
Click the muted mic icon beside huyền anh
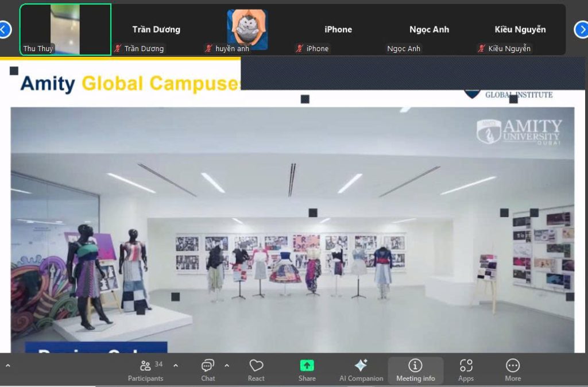(x=209, y=48)
